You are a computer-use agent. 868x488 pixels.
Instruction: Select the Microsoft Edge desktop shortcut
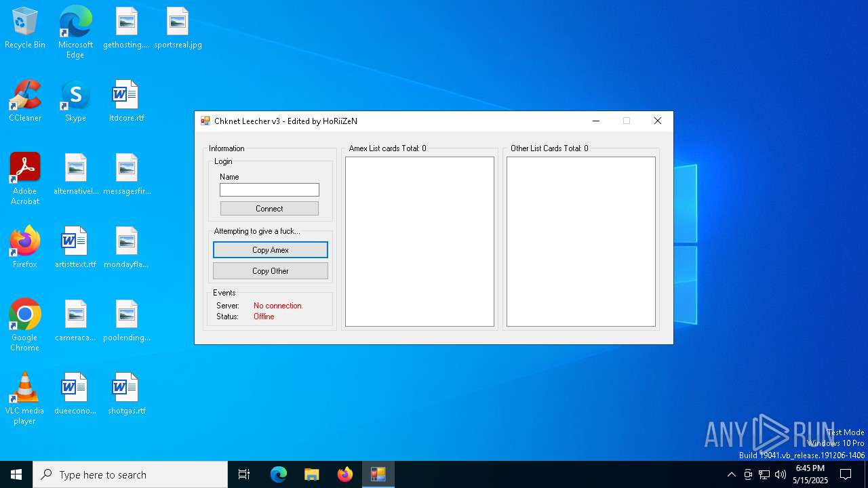(75, 33)
